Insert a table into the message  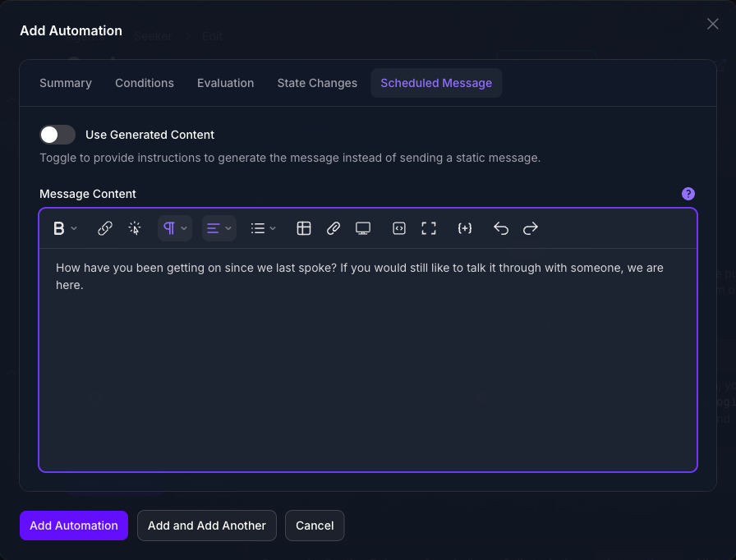pyautogui.click(x=304, y=228)
